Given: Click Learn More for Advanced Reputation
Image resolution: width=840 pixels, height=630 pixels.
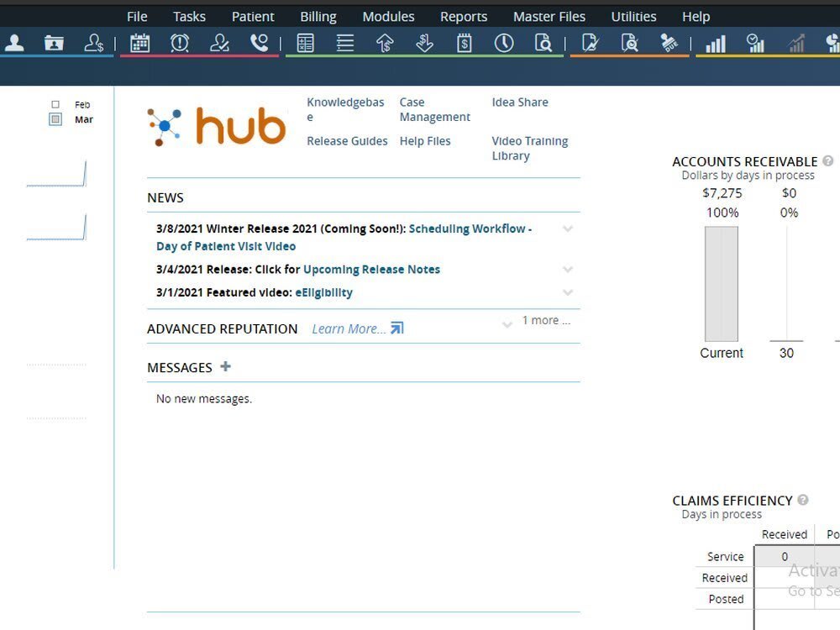Looking at the screenshot, I should tap(349, 328).
